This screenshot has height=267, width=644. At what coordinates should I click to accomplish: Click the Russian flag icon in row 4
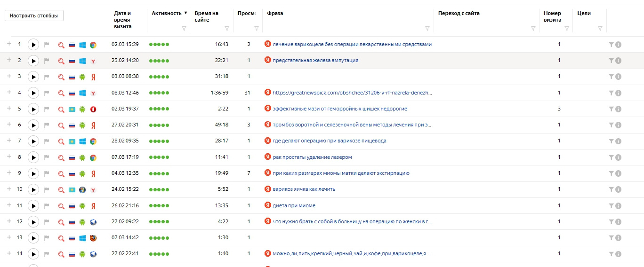pos(72,93)
